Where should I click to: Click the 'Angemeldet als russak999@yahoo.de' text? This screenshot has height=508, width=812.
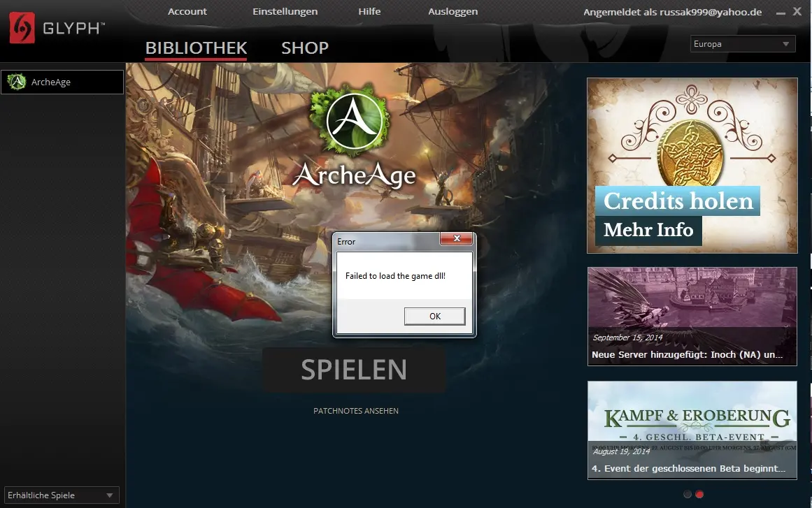[672, 12]
